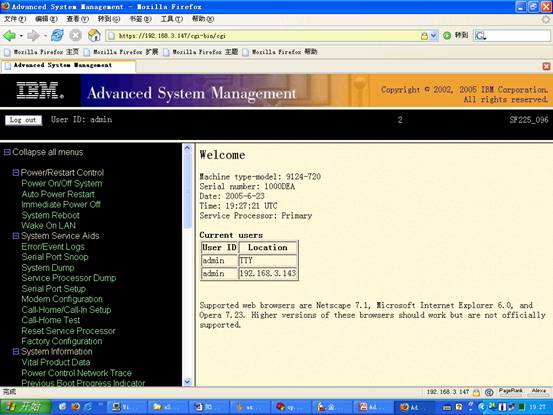Image resolution: width=553 pixels, height=415 pixels.
Task: Click the Stop loading icon
Action: (75, 35)
